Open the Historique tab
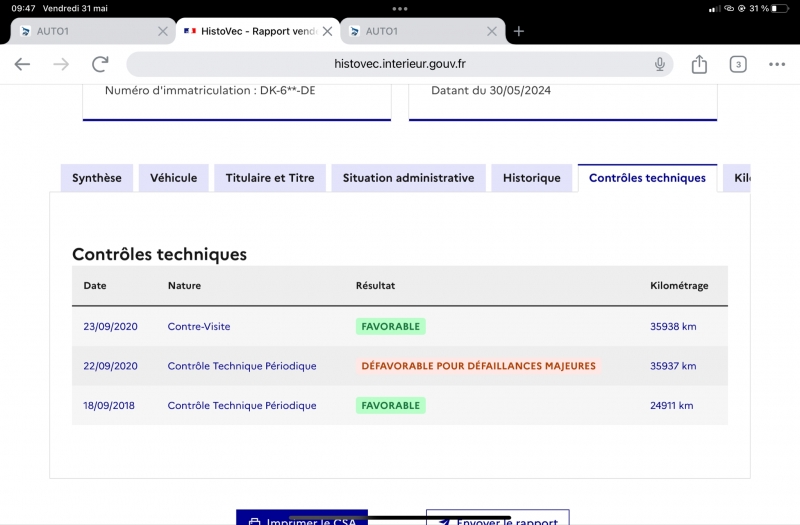 pyautogui.click(x=532, y=178)
